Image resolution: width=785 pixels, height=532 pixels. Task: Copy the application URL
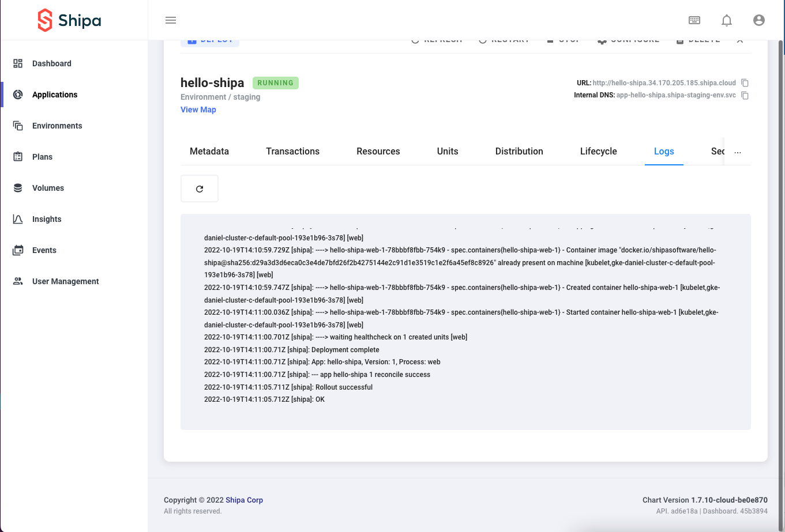point(745,83)
